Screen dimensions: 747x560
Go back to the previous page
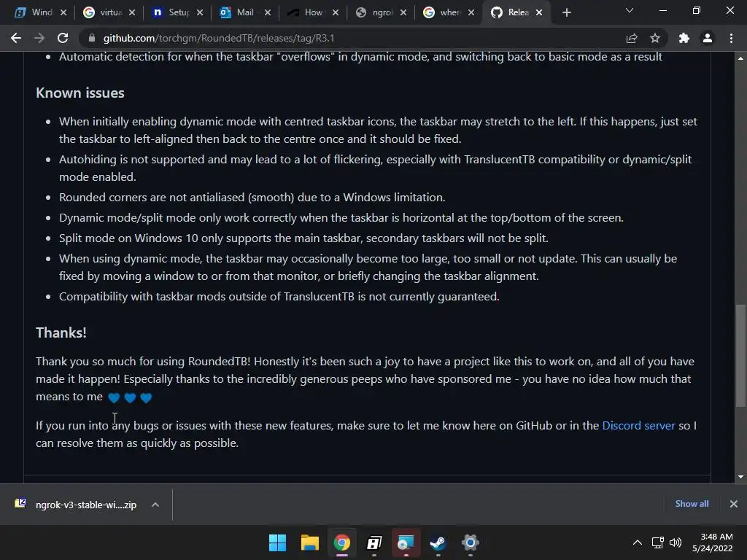tap(16, 38)
